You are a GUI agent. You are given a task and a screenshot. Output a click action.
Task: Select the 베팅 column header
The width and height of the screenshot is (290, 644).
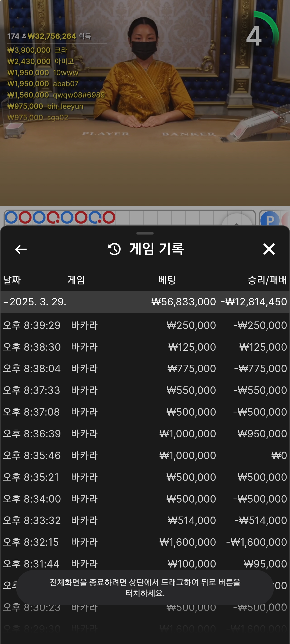click(x=167, y=280)
